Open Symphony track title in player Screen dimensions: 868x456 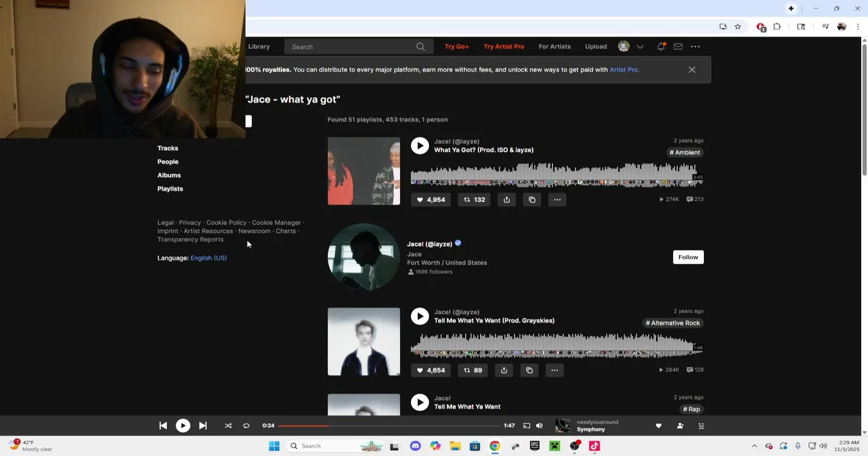tap(591, 429)
